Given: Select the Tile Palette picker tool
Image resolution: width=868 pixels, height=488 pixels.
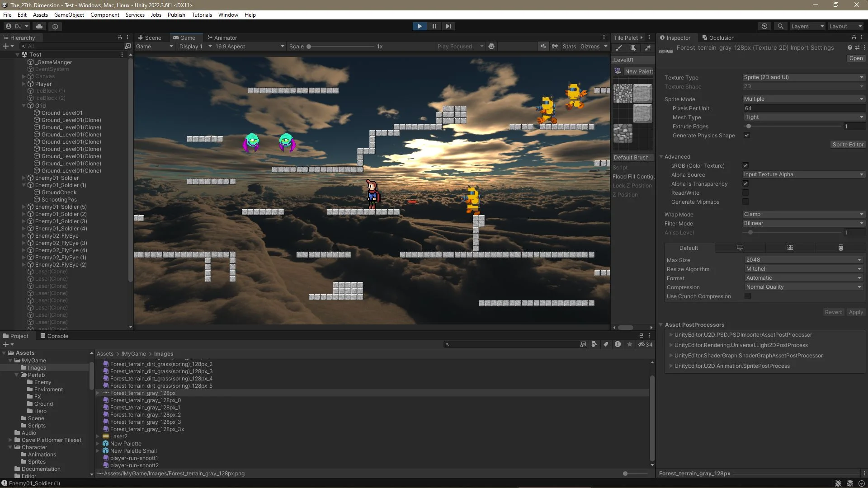Looking at the screenshot, I should point(647,48).
